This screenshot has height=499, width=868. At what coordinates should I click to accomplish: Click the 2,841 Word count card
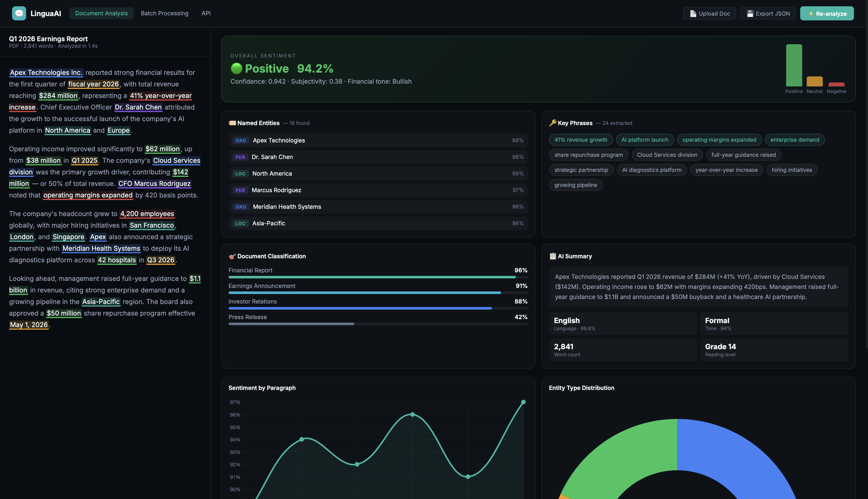tap(623, 350)
